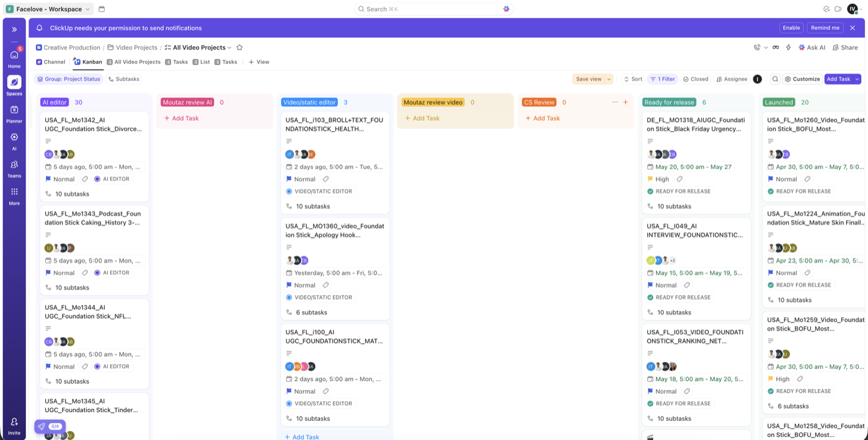Viewport: 868px width, 440px height.
Task: Open AI in the left sidebar
Action: (14, 141)
